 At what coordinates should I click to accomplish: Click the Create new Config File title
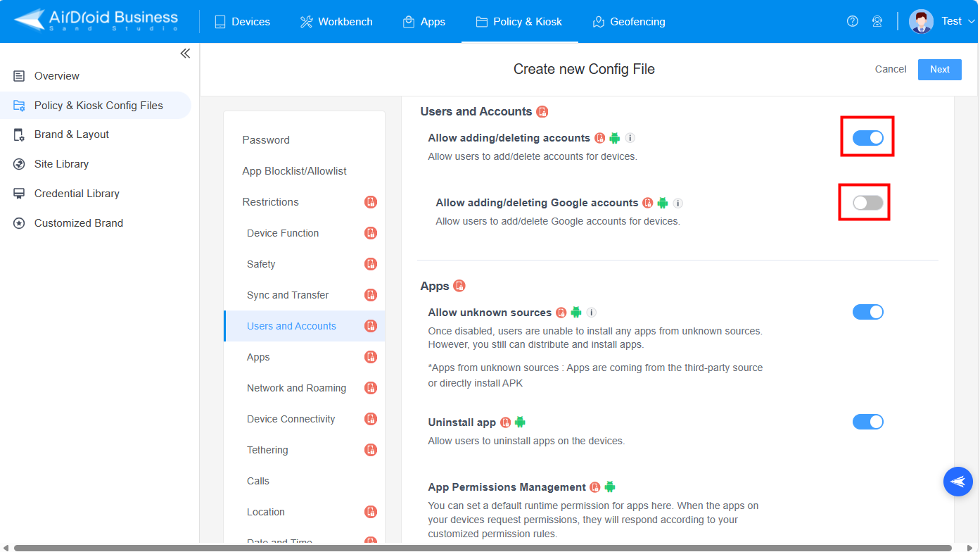pos(584,69)
